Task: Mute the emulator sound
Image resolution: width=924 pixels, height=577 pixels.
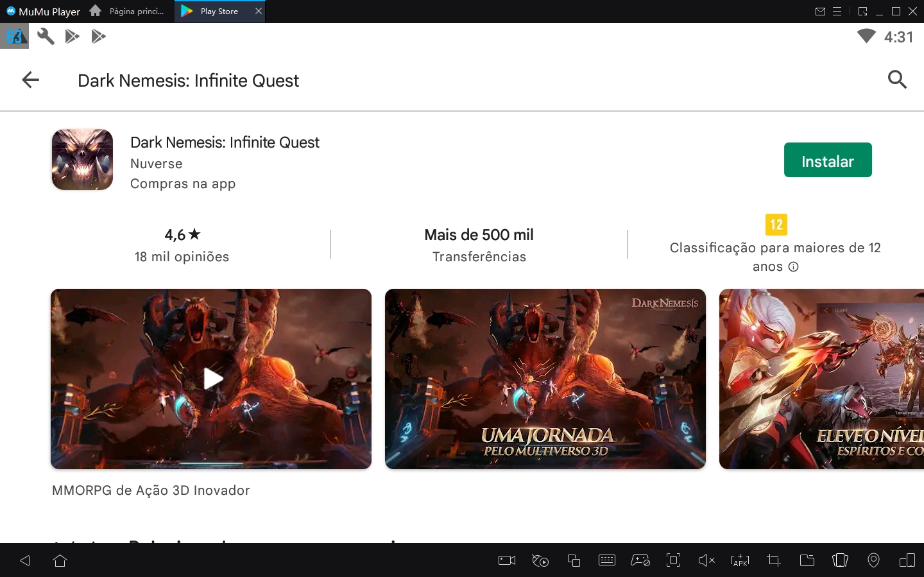Action: pyautogui.click(x=706, y=560)
